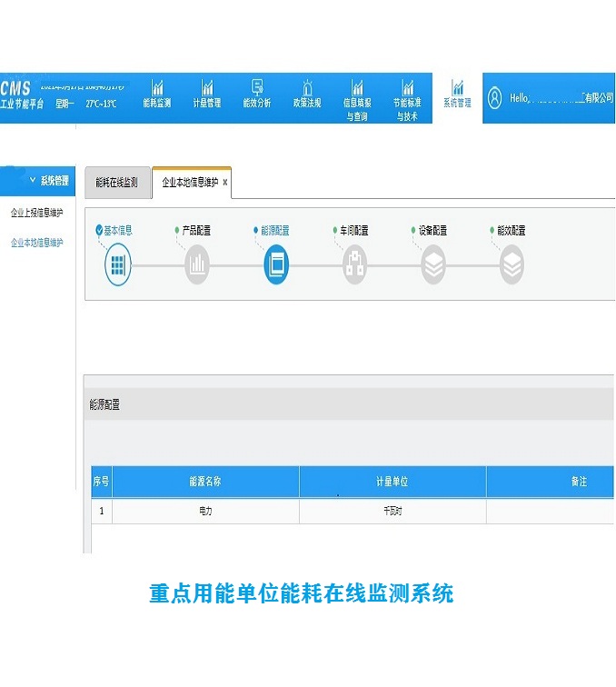
Task: Click the 计量单位 column header
Action: [392, 482]
